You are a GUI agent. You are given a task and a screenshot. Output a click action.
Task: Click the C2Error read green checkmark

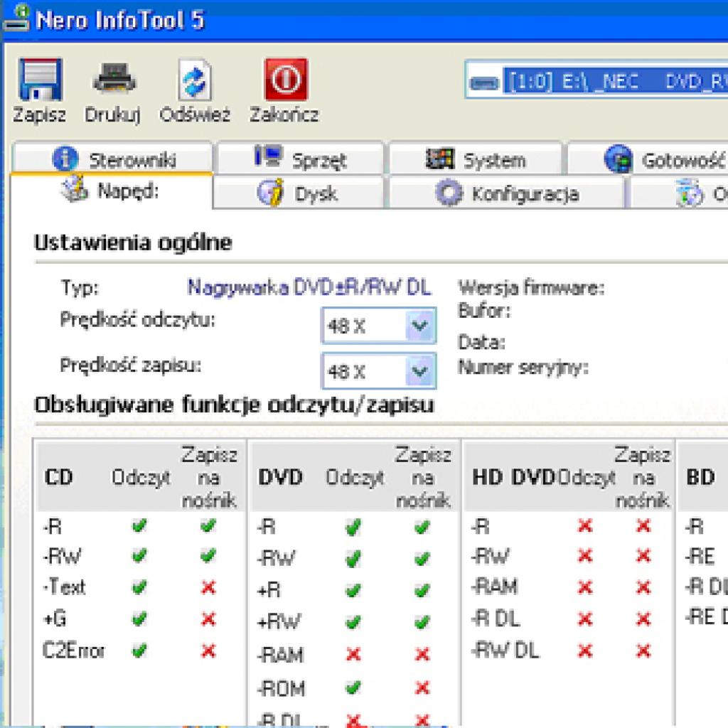tap(139, 651)
